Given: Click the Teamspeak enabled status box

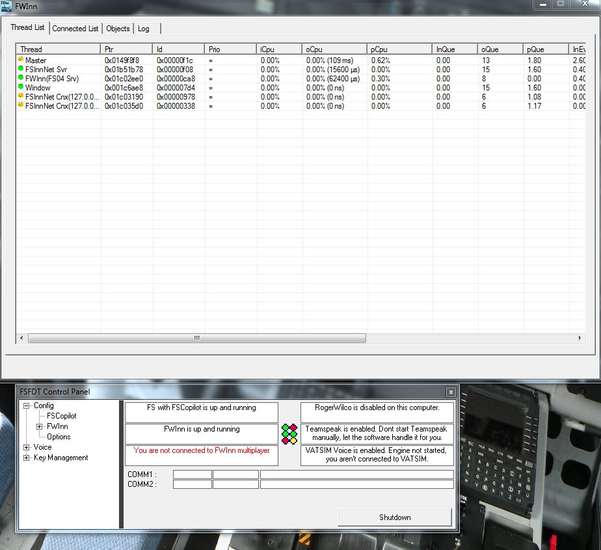Looking at the screenshot, I should (377, 433).
